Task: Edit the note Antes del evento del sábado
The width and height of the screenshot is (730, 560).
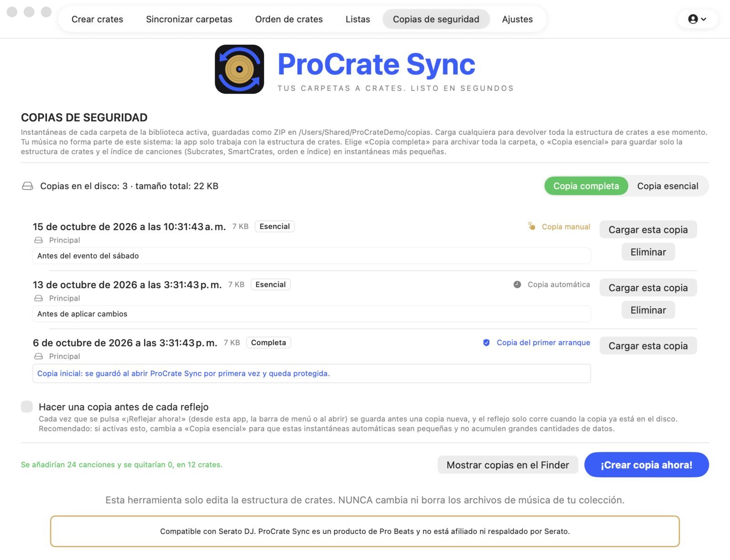Action: click(x=312, y=256)
